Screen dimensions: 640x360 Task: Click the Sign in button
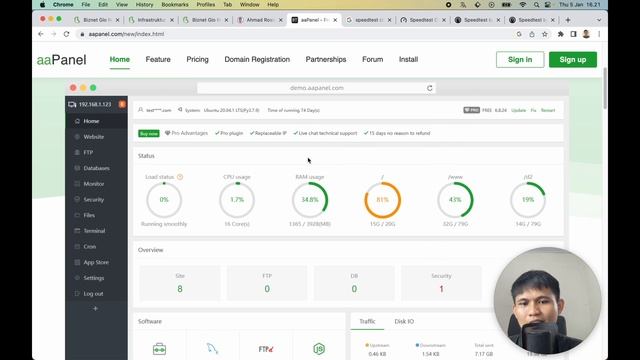tap(520, 60)
